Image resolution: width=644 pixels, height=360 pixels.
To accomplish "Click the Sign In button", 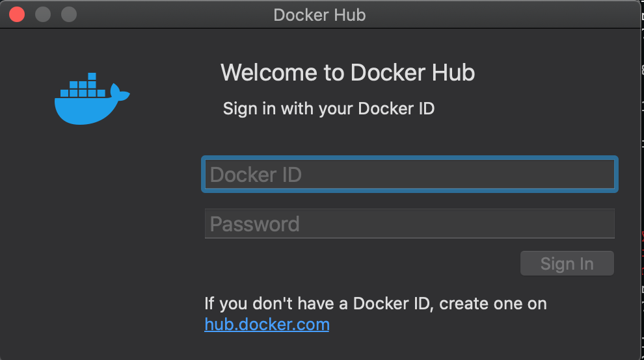I will pyautogui.click(x=567, y=264).
